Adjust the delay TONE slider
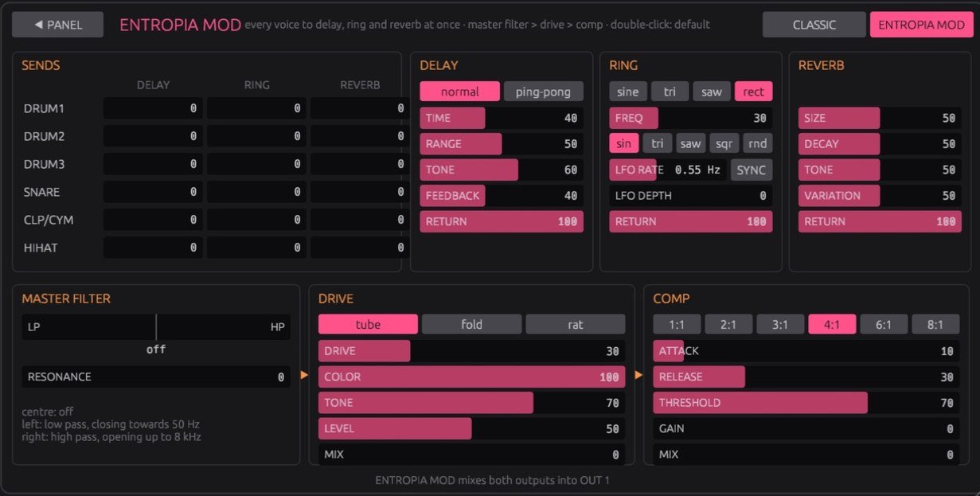Viewport: 980px width, 496px height. coord(502,170)
